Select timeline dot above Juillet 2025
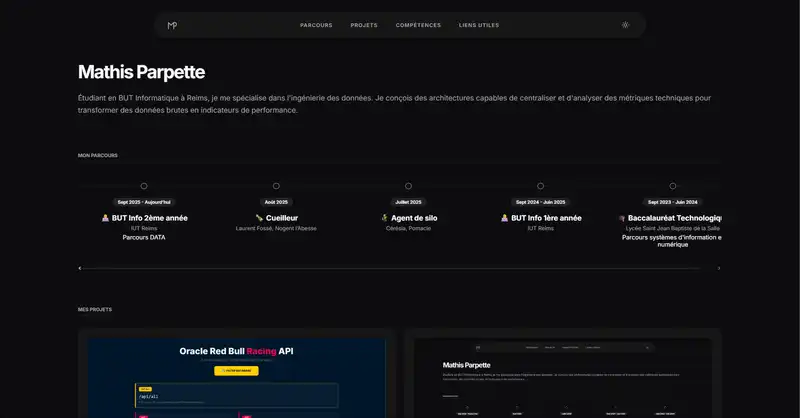Screen dimensions: 800x418 pos(408,186)
